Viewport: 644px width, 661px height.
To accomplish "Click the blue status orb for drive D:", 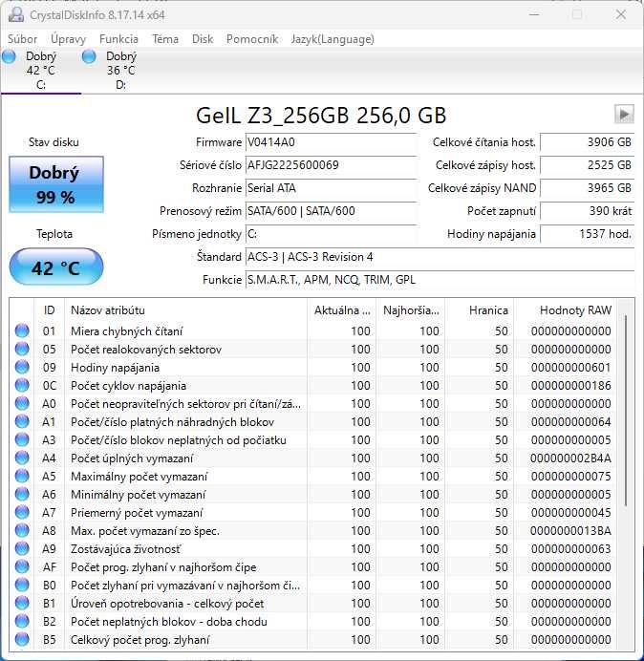I will [x=89, y=56].
